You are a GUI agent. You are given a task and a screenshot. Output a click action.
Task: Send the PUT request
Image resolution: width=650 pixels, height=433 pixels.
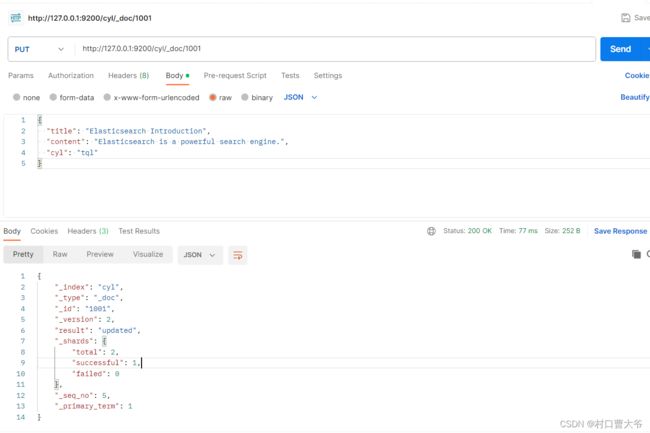click(x=620, y=49)
